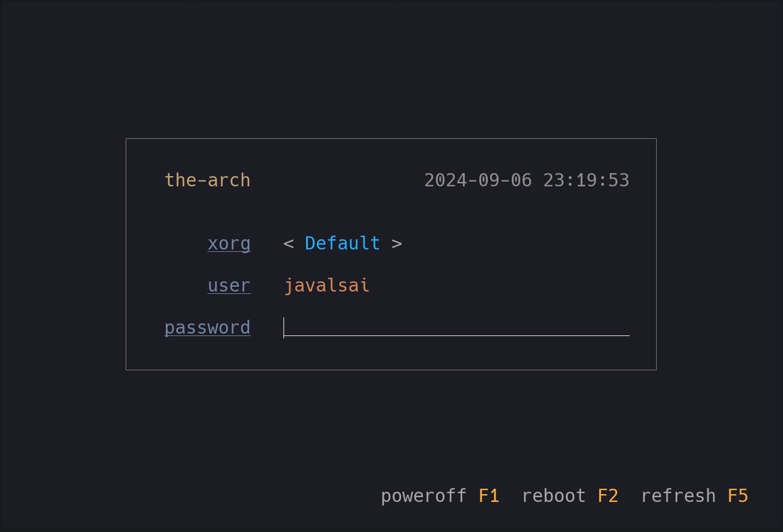Click the reboot option

pyautogui.click(x=553, y=496)
